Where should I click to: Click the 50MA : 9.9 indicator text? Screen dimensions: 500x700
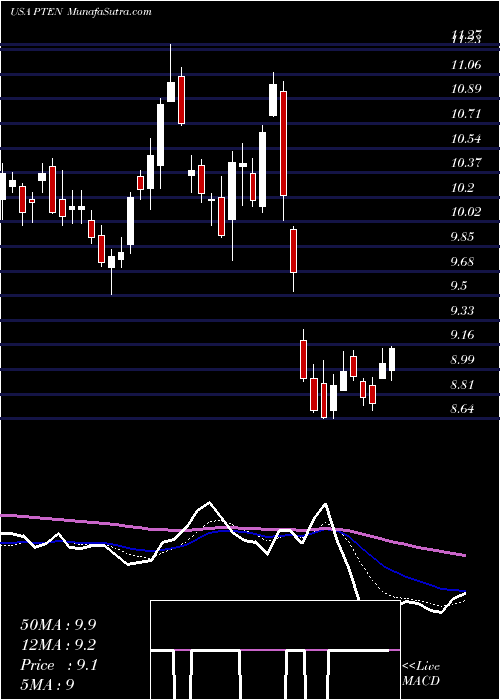[x=58, y=625]
